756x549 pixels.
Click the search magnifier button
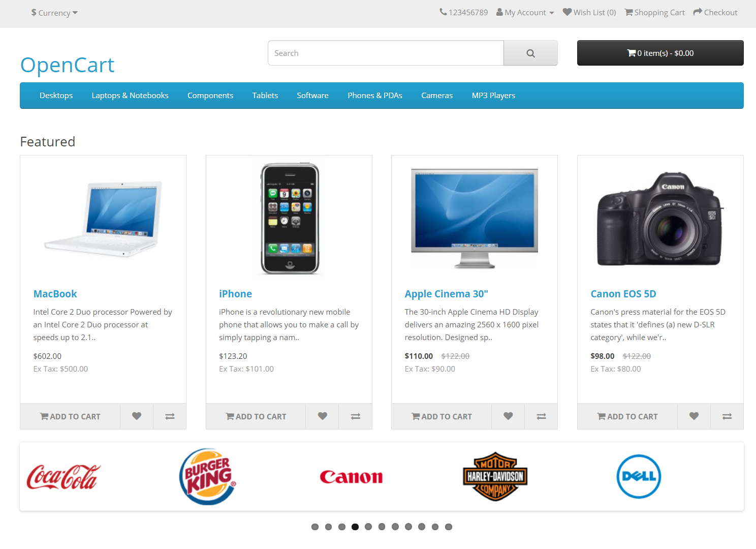click(530, 53)
